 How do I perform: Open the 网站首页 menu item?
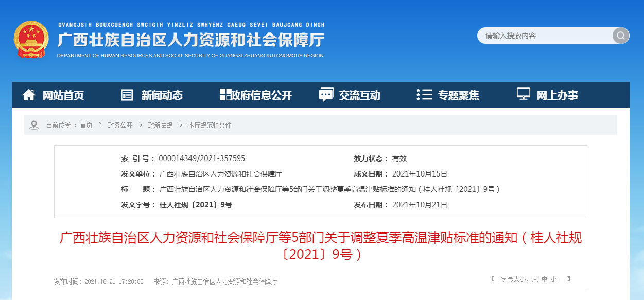63,95
